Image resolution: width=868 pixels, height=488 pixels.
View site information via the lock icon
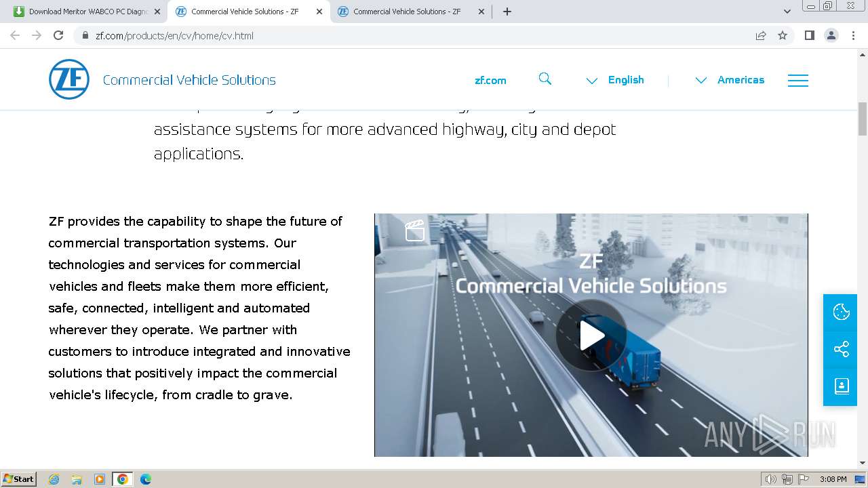(85, 35)
